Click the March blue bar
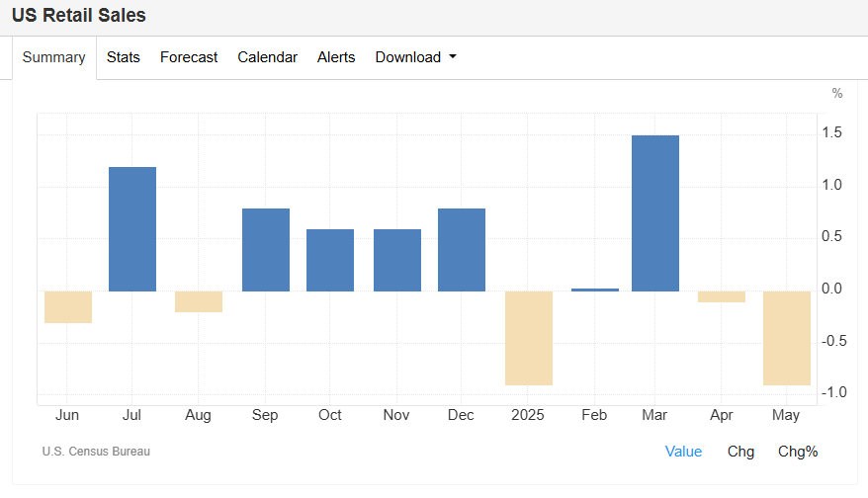868x498 pixels. click(x=655, y=213)
